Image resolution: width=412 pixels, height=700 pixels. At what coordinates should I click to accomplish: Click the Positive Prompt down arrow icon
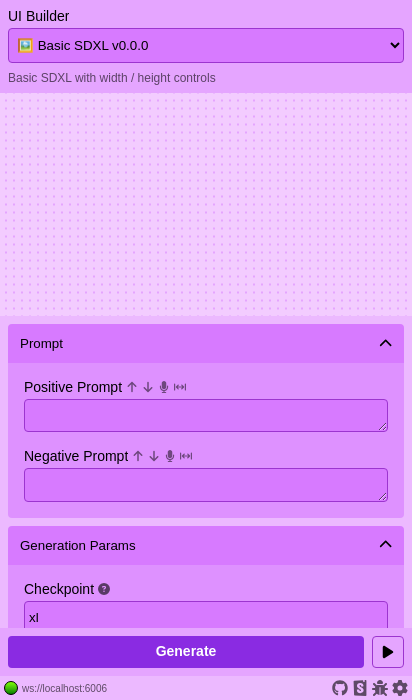148,387
